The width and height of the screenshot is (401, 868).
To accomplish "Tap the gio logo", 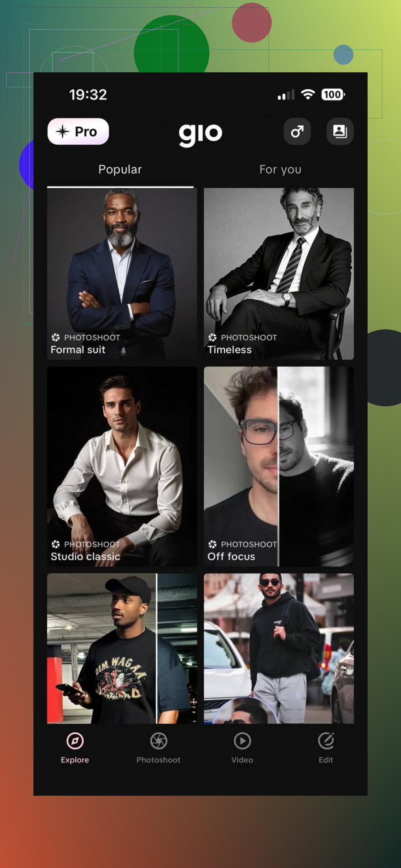I will point(200,134).
